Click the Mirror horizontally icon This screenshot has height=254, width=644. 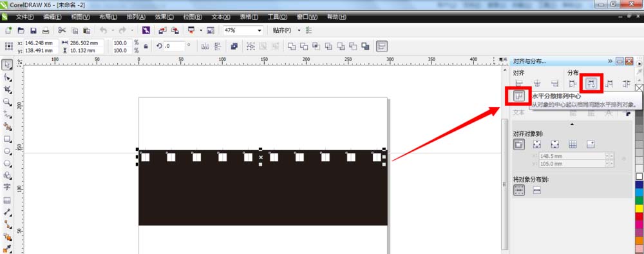pos(205,46)
